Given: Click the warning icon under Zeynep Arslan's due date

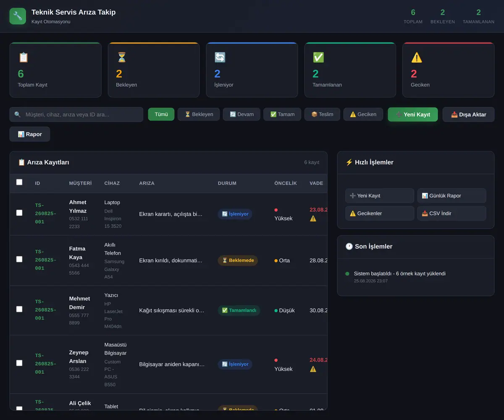Looking at the screenshot, I should (x=313, y=369).
